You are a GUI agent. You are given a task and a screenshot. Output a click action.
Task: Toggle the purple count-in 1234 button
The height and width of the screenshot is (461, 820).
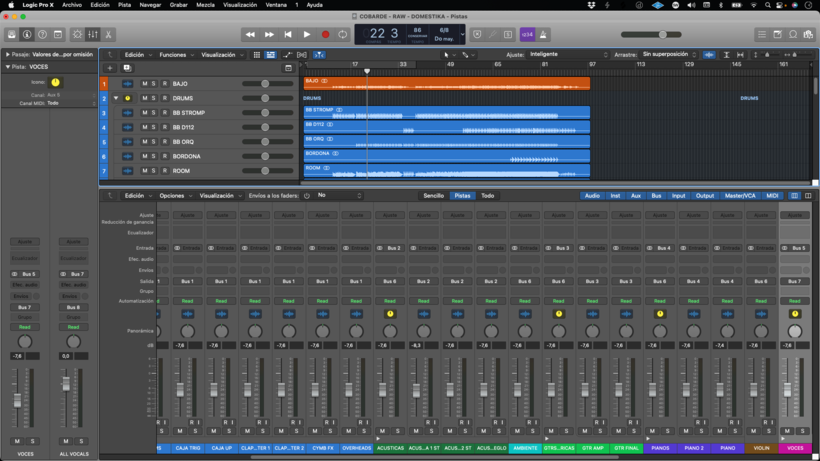click(527, 34)
